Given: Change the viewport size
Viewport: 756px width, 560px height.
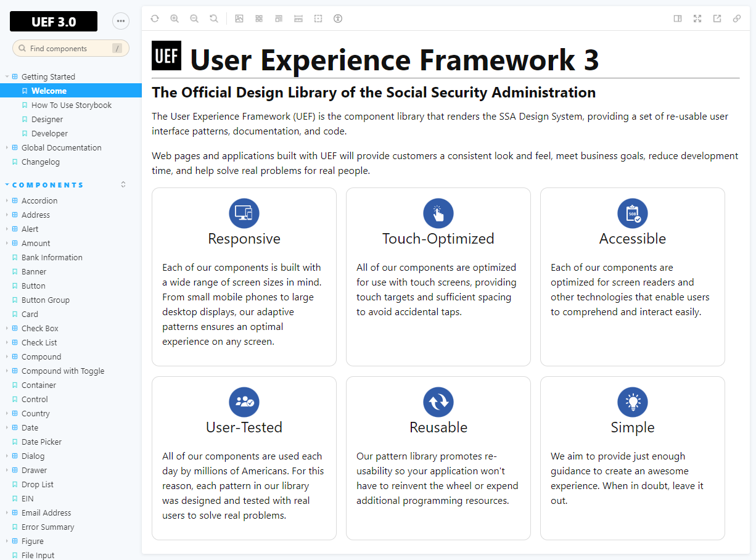Looking at the screenshot, I should click(x=279, y=19).
